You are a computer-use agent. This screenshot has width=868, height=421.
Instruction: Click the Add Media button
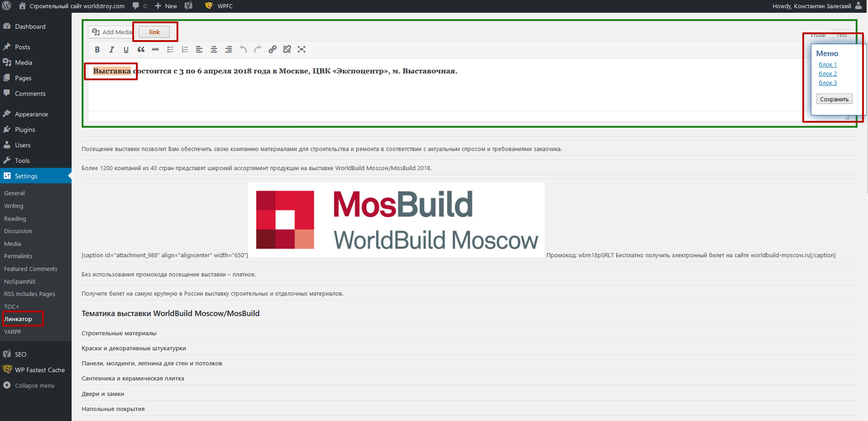pos(112,32)
